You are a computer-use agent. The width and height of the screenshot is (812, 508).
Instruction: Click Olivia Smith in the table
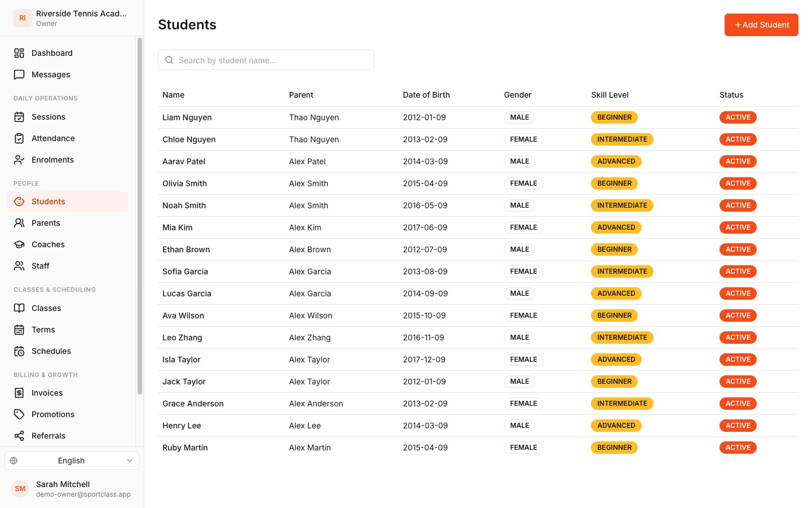tap(184, 183)
